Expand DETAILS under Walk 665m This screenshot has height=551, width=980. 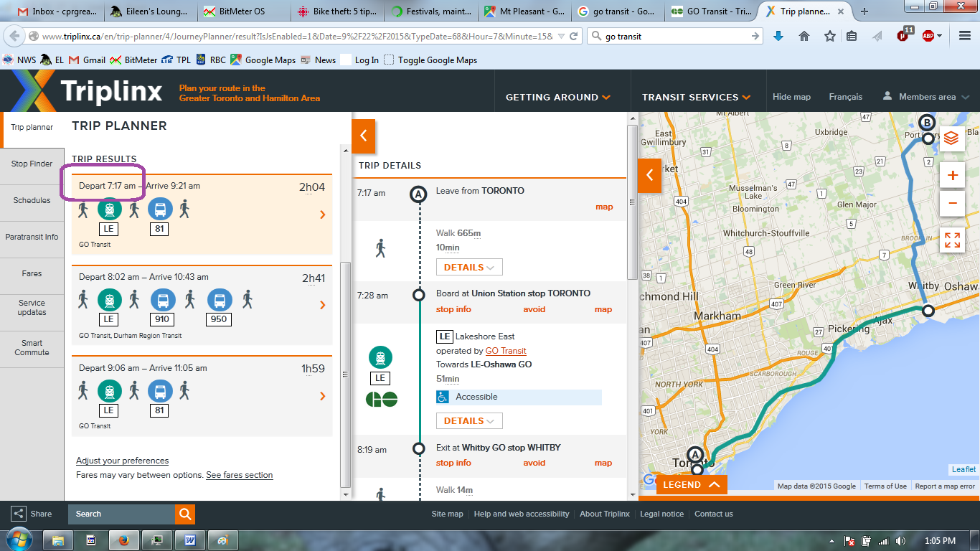pos(469,267)
